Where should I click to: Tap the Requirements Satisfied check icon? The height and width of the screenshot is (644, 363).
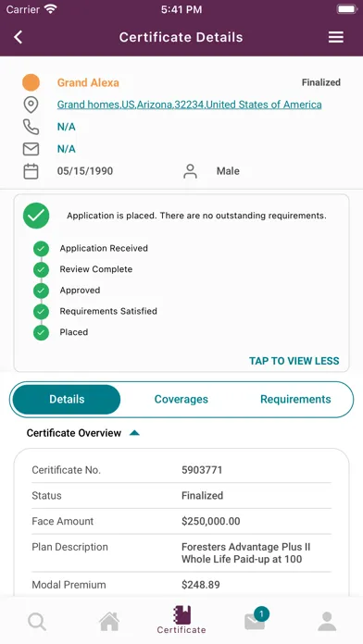click(x=41, y=312)
